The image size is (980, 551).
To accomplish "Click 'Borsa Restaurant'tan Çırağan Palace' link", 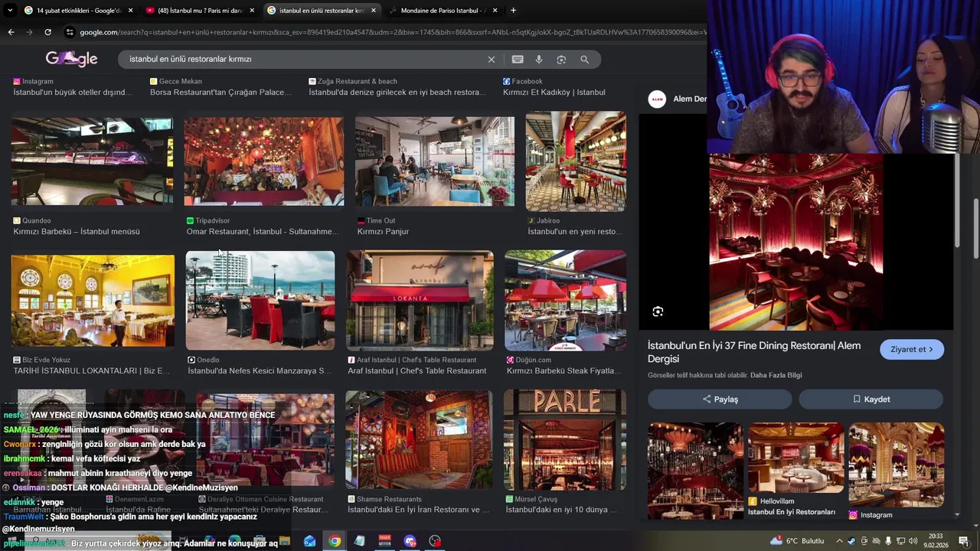I will coord(220,92).
